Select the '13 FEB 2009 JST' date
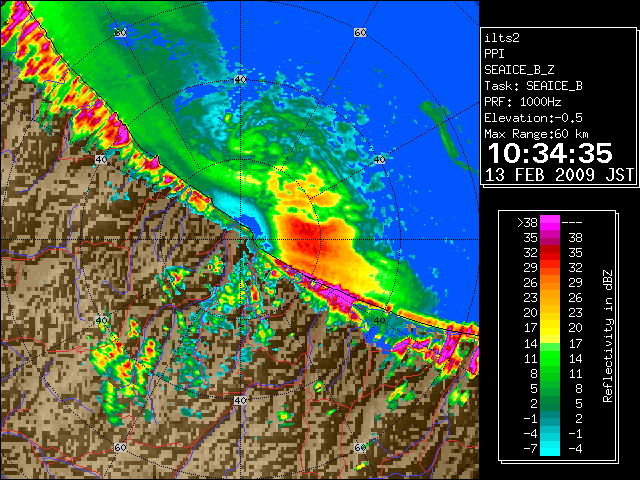Screen dimensions: 640x480 point(559,175)
